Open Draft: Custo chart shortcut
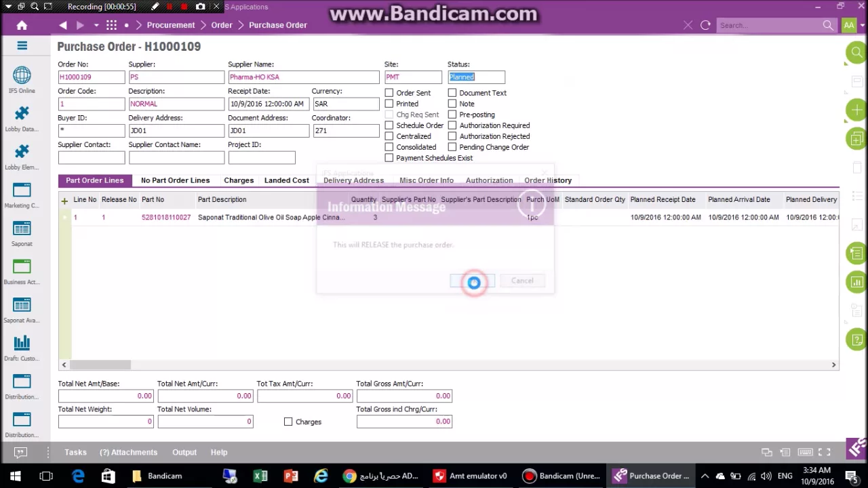 22,348
